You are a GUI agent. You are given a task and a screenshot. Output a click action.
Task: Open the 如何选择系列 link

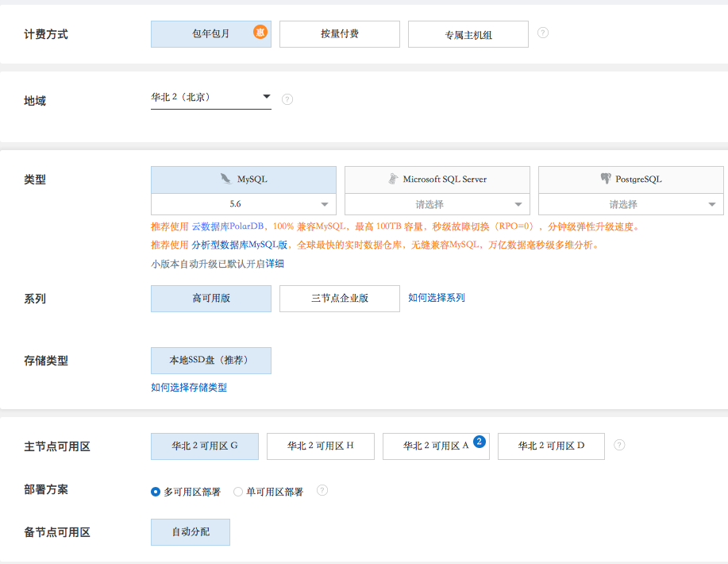[437, 298]
